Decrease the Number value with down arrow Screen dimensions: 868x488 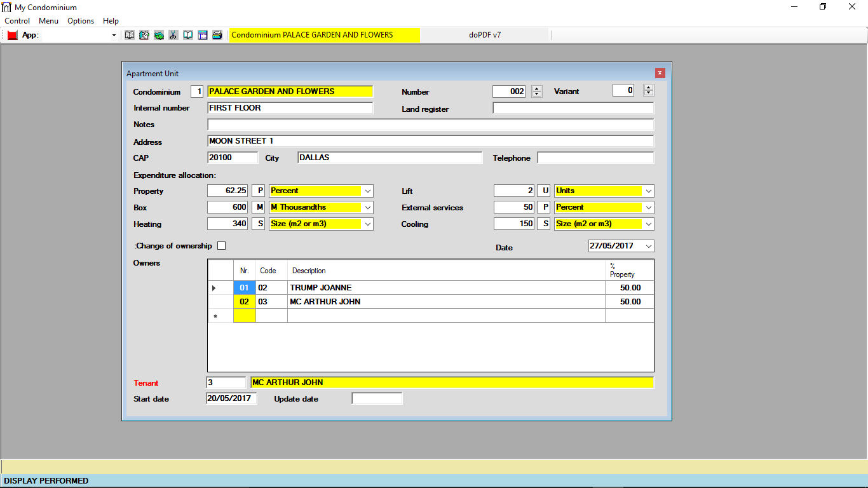tap(537, 94)
